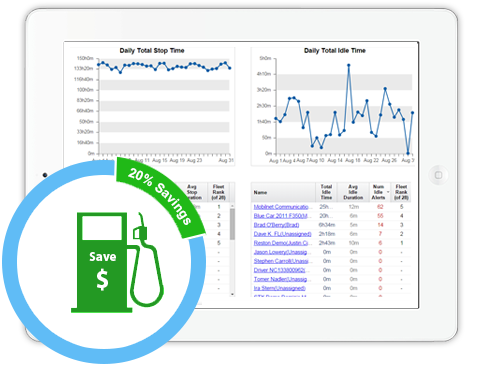The image size is (480, 373).
Task: Click the iPad front camera dot
Action: coord(45,175)
